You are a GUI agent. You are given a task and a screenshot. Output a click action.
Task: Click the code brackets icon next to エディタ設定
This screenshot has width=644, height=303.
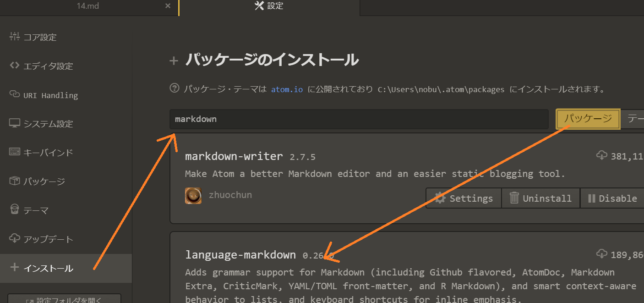[x=15, y=66]
